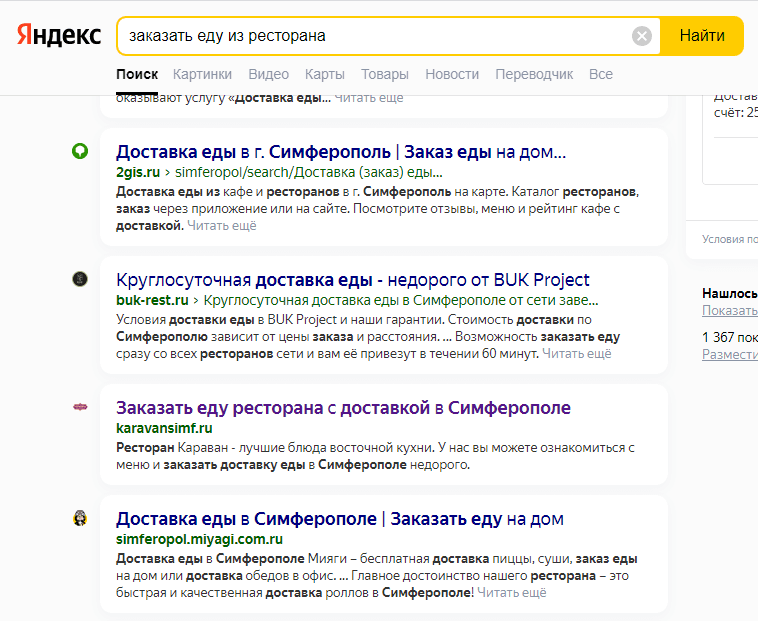Clear the search query with the X icon
This screenshot has height=621, width=758.
[x=642, y=36]
